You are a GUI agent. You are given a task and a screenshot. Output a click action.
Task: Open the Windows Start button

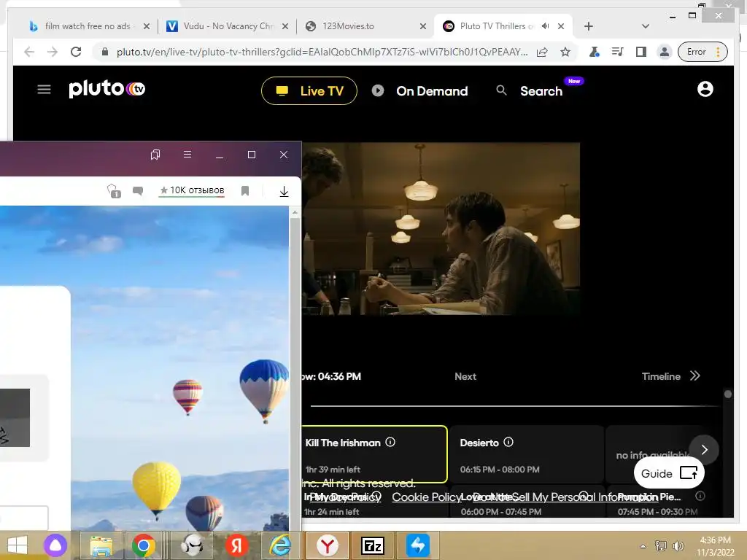18,545
